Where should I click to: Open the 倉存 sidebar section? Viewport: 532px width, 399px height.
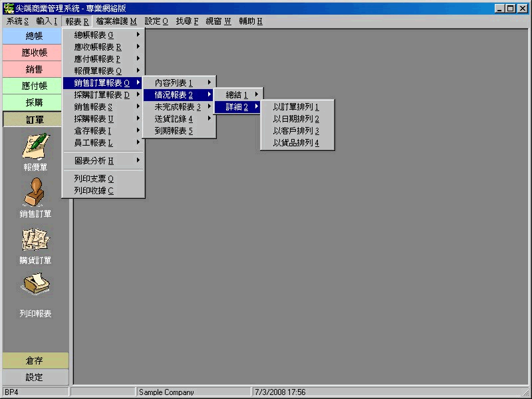tap(35, 360)
